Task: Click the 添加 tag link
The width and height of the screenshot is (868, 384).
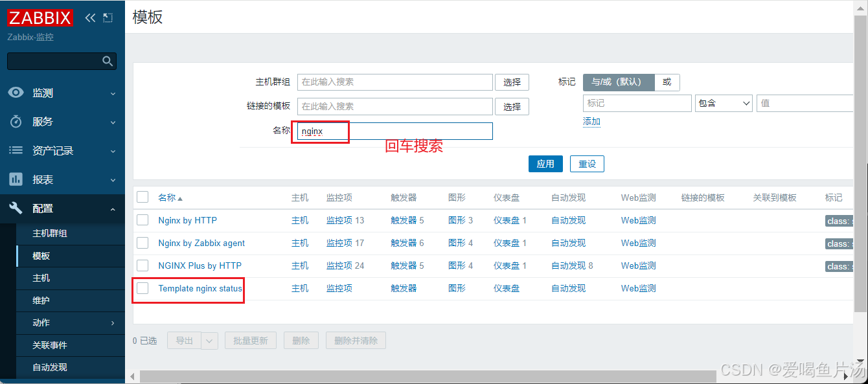Action: [x=591, y=122]
